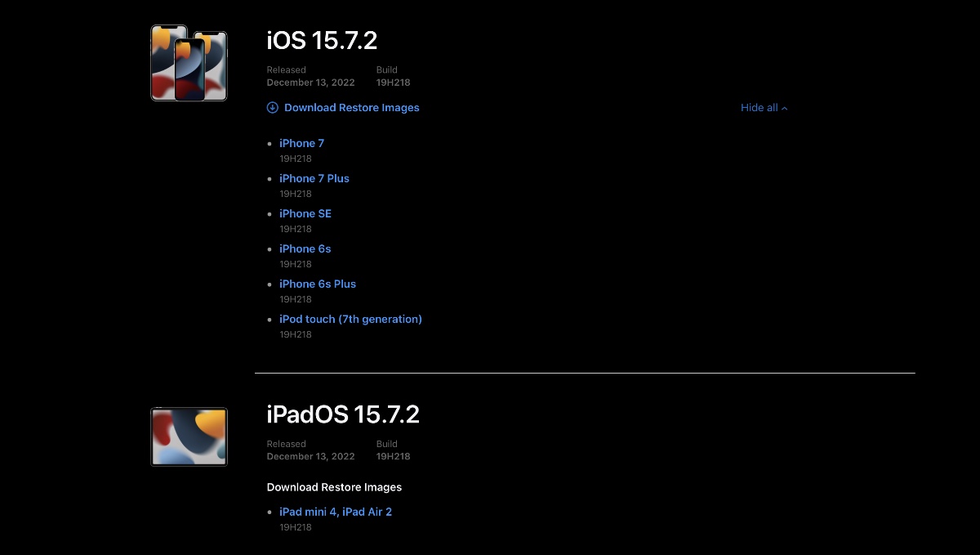The width and height of the screenshot is (980, 555).
Task: Choose the iPhone 6s Plus restore image
Action: tap(317, 284)
